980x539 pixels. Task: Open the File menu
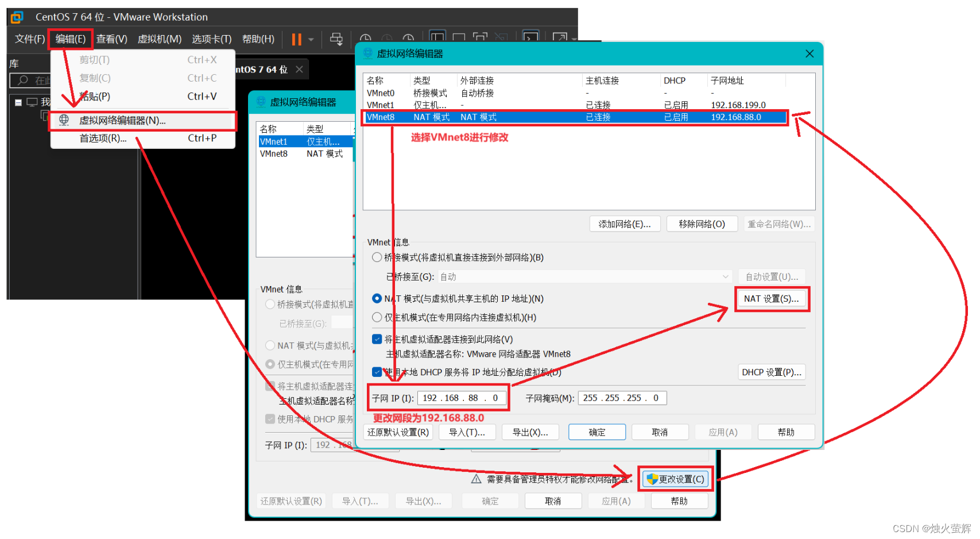pyautogui.click(x=30, y=39)
